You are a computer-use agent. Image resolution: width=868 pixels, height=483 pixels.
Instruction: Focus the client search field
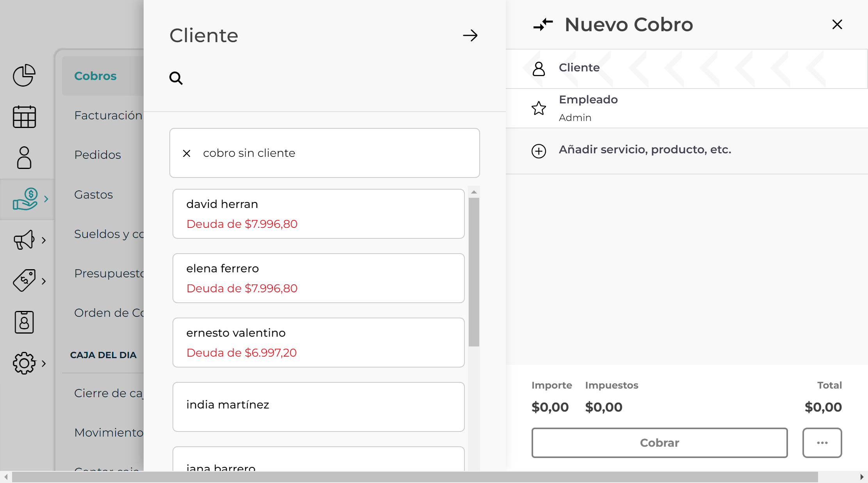(332, 78)
